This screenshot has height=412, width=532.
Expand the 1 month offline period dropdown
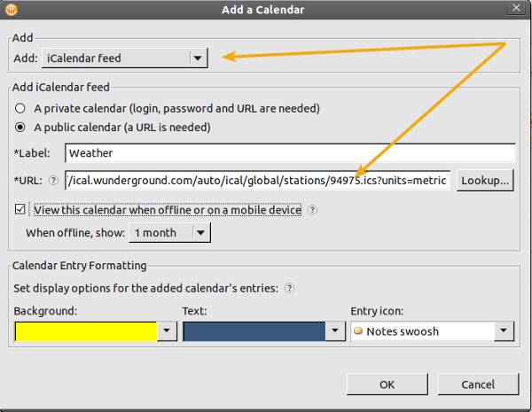(169, 233)
